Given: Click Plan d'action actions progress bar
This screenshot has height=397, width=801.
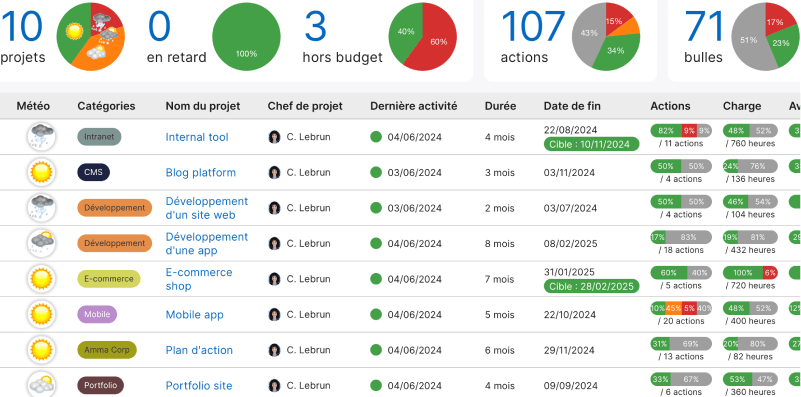Looking at the screenshot, I should 681,344.
